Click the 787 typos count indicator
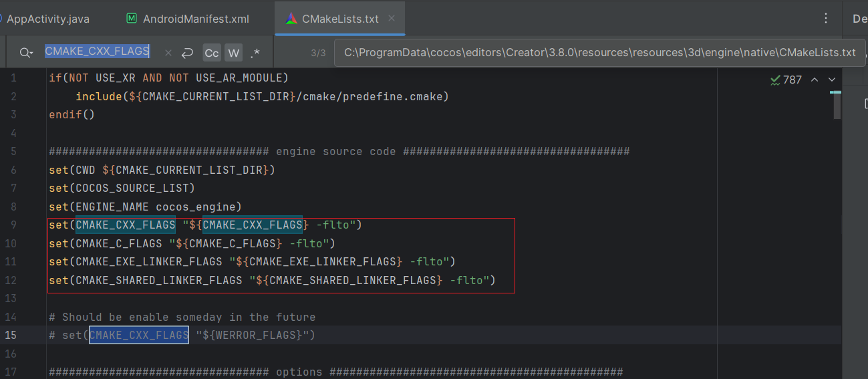 point(792,80)
